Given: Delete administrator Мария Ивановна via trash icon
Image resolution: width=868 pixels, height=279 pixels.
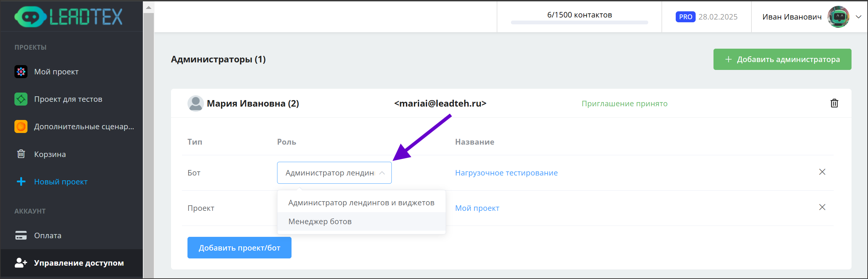Looking at the screenshot, I should (x=834, y=103).
